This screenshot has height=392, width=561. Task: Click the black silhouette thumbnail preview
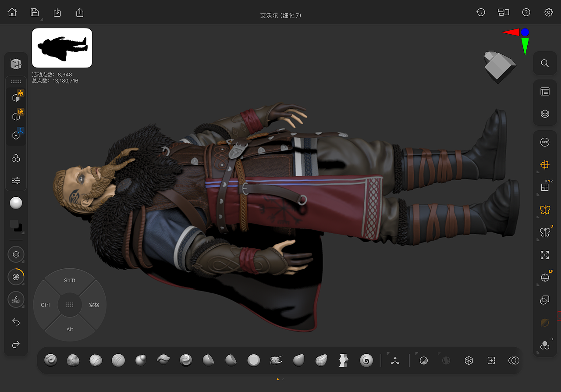pos(62,48)
